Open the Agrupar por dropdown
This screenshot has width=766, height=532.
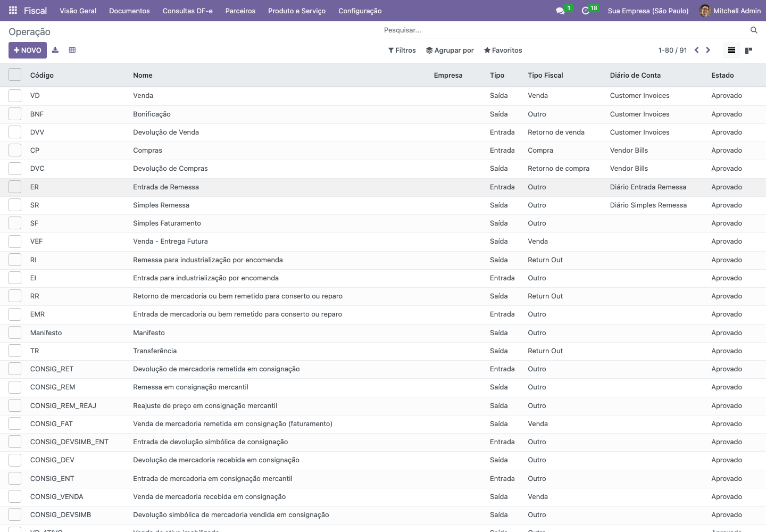[450, 50]
